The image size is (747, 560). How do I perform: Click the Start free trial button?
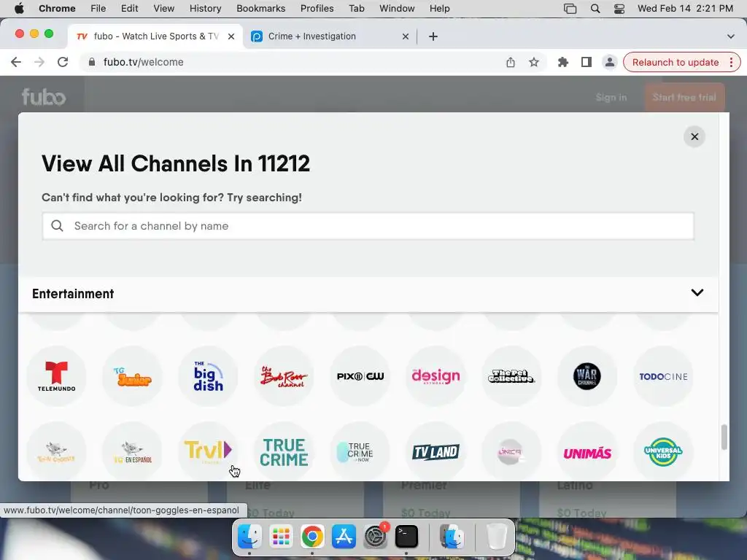pos(684,97)
